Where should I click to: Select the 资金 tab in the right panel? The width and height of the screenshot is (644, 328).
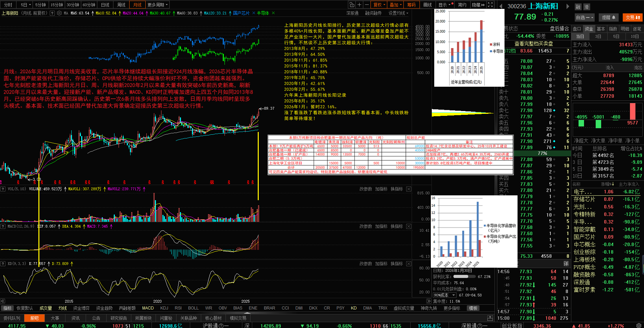click(589, 29)
